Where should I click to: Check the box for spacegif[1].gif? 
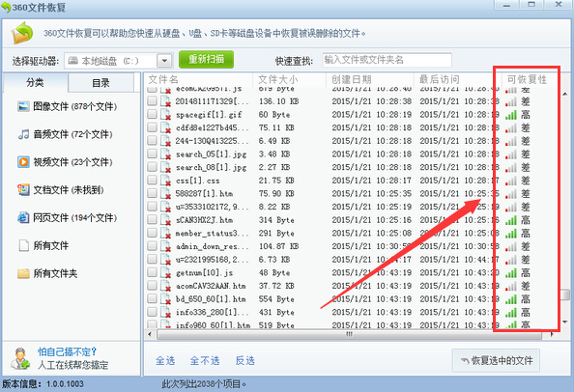pos(152,114)
